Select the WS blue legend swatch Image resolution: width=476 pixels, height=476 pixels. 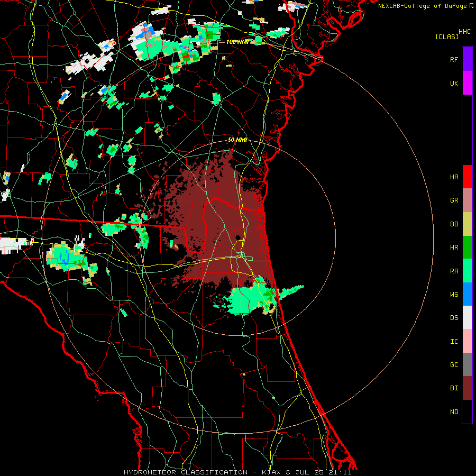(467, 294)
